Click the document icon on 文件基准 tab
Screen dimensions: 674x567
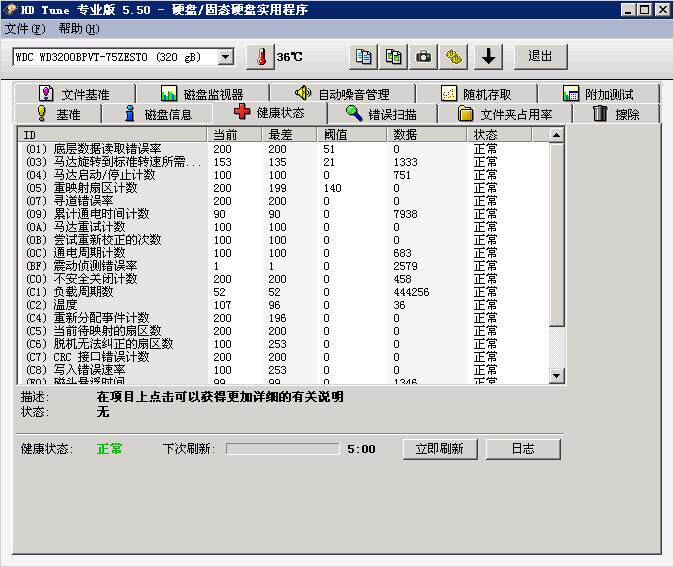46,93
